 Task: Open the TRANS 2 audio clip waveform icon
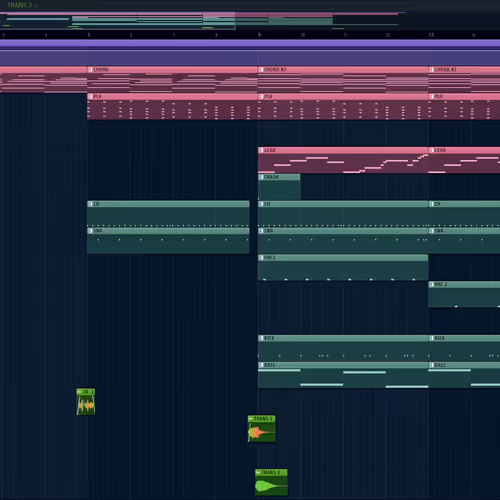point(251,419)
